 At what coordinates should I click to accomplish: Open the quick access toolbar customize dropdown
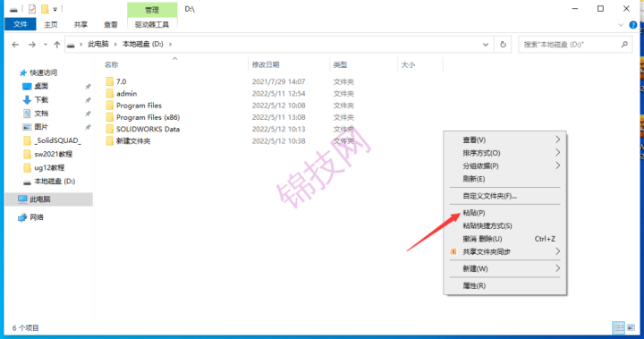[55, 9]
